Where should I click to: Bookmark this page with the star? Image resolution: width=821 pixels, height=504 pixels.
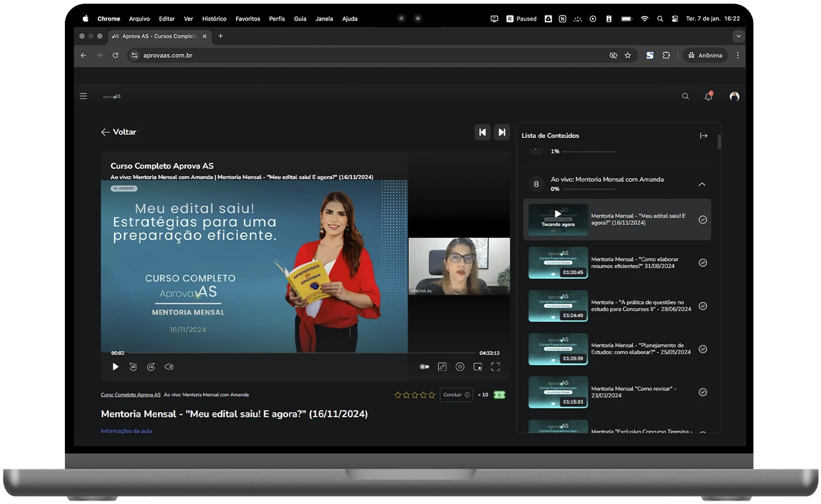click(628, 56)
